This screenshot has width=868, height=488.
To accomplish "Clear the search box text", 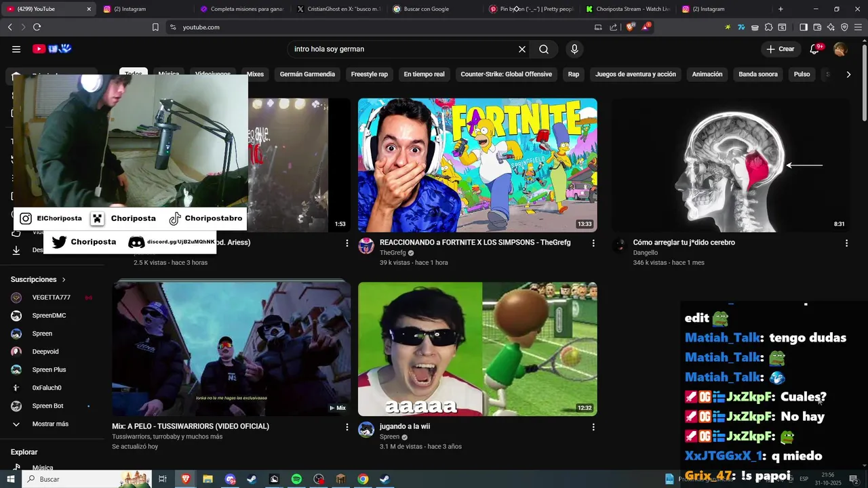I will 522,49.
